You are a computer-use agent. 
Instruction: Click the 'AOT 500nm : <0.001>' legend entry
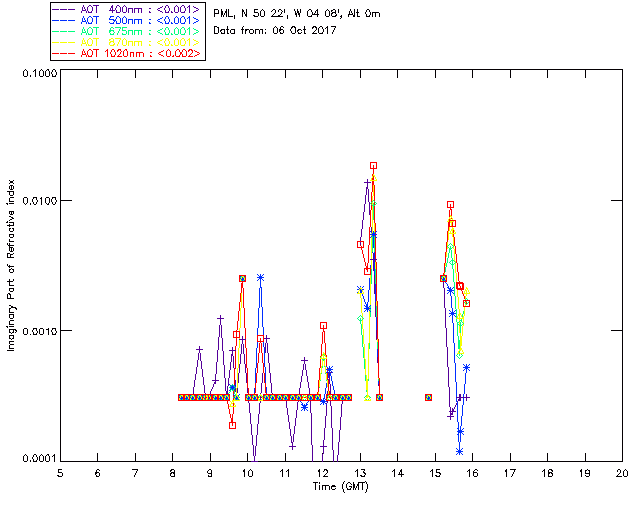(x=127, y=20)
